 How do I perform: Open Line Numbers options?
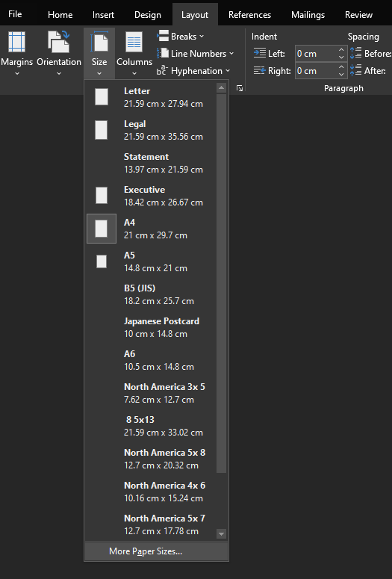(196, 54)
